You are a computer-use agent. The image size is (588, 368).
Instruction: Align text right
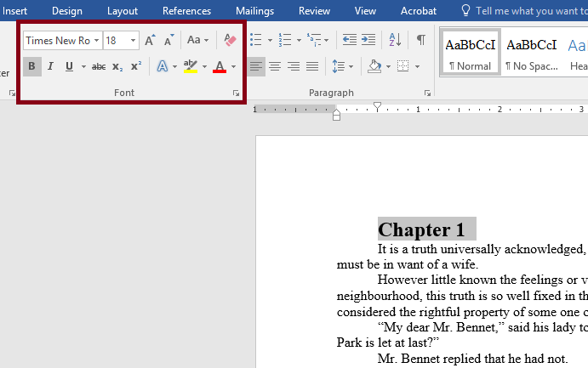tap(294, 66)
